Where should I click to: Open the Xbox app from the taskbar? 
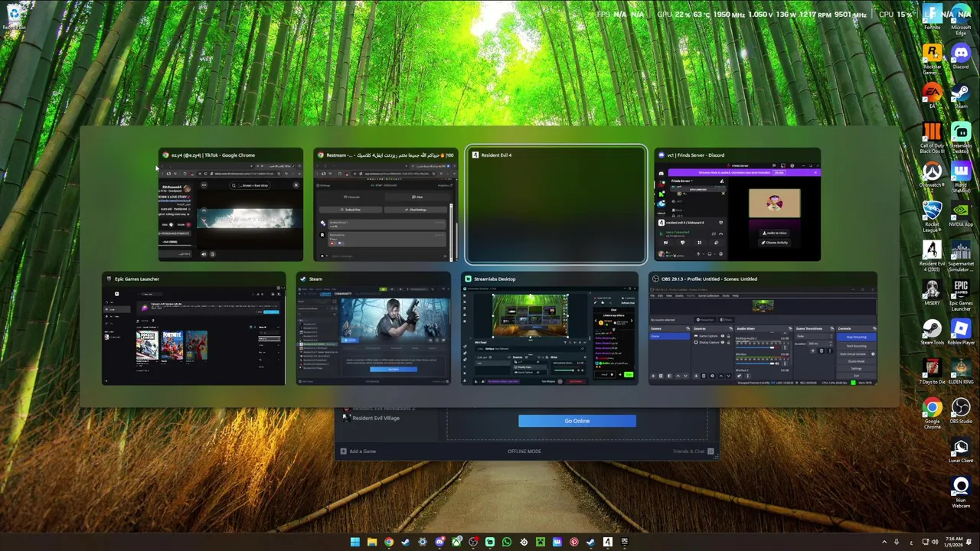point(456,542)
